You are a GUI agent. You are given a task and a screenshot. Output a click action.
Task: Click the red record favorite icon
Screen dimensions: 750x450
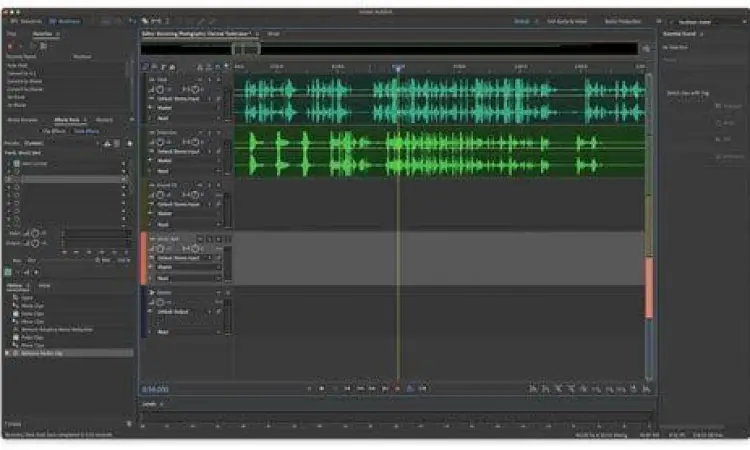point(10,46)
